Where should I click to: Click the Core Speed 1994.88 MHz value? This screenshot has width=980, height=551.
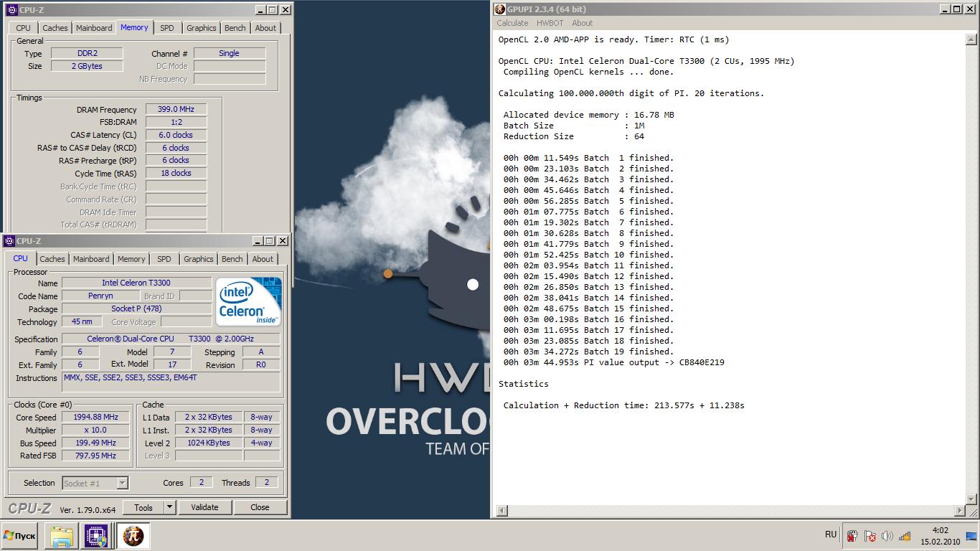(95, 417)
